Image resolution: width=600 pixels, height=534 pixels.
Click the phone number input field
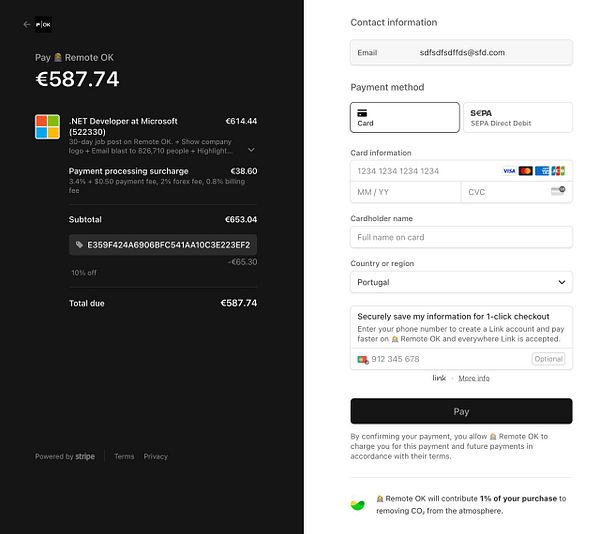448,359
